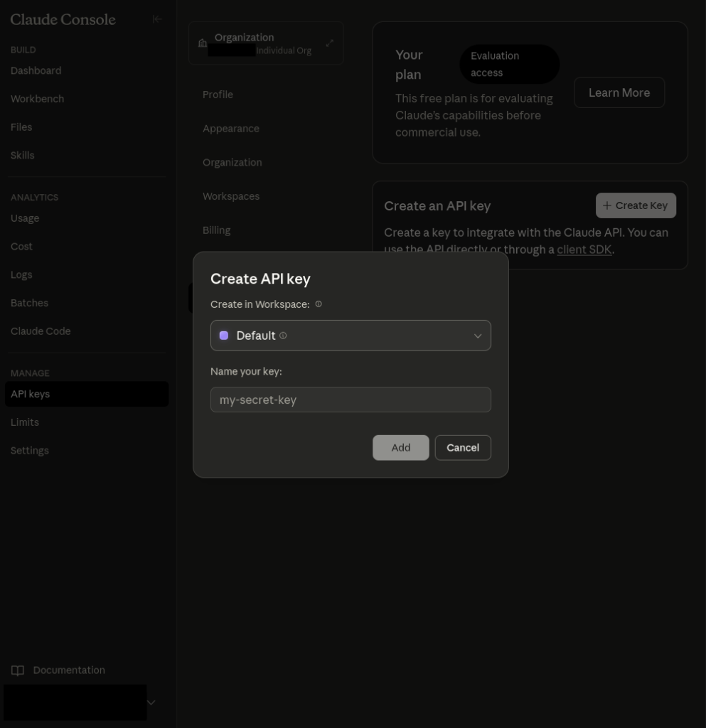This screenshot has width=706, height=728.
Task: Open Limits under Manage section
Action: 25,422
